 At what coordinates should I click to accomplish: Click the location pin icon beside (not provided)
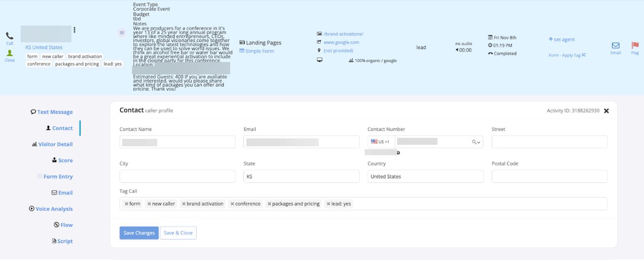319,50
